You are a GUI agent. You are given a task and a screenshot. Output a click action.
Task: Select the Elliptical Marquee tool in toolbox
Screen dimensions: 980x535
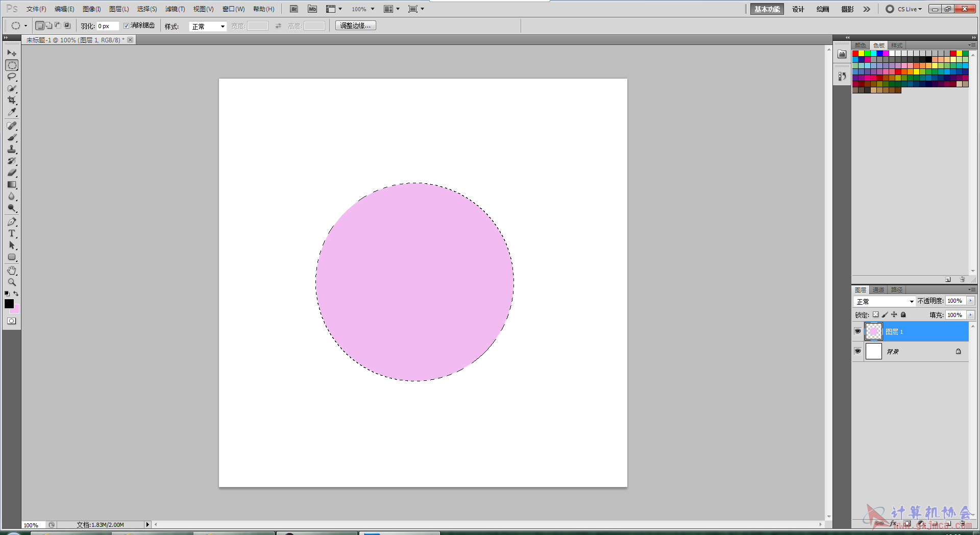coord(12,65)
